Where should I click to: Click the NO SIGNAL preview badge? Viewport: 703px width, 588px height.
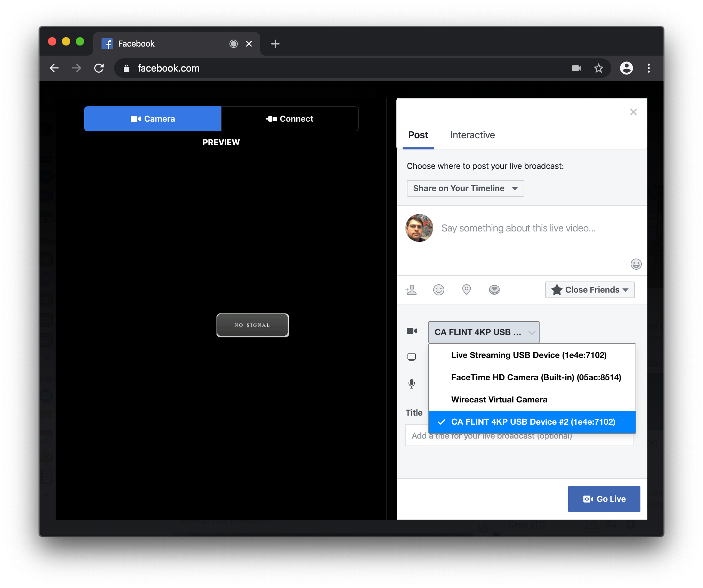pos(252,325)
